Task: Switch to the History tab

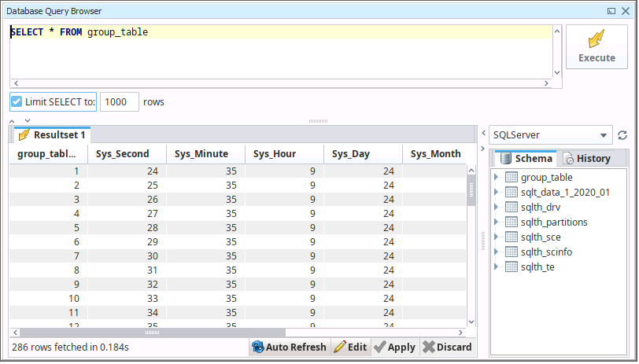Action: tap(586, 158)
